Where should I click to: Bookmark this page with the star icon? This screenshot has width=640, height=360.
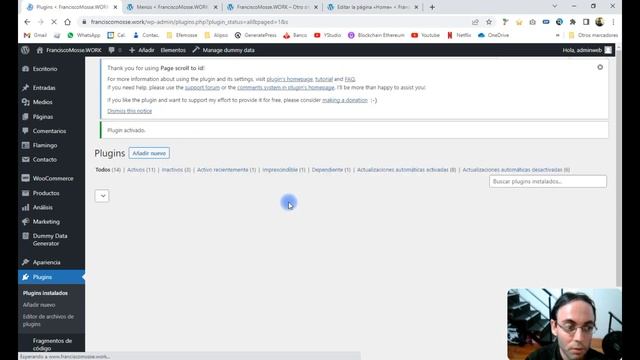tap(489, 22)
